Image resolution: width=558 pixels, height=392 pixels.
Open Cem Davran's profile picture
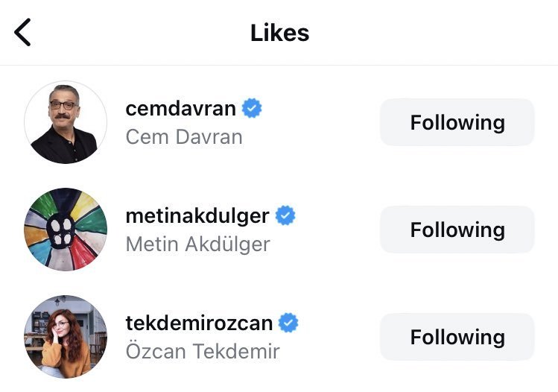pos(66,122)
